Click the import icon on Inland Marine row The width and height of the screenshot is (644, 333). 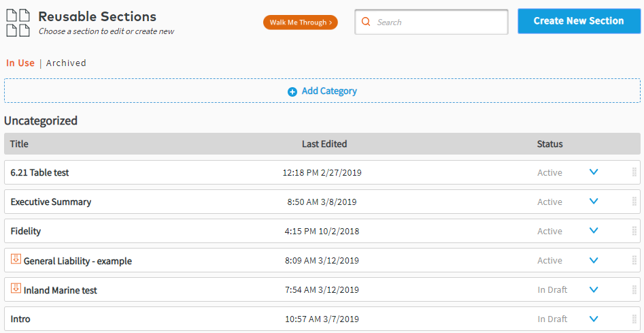(x=16, y=289)
